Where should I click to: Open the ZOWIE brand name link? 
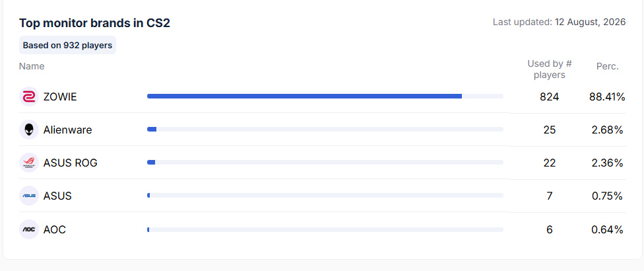(x=60, y=97)
